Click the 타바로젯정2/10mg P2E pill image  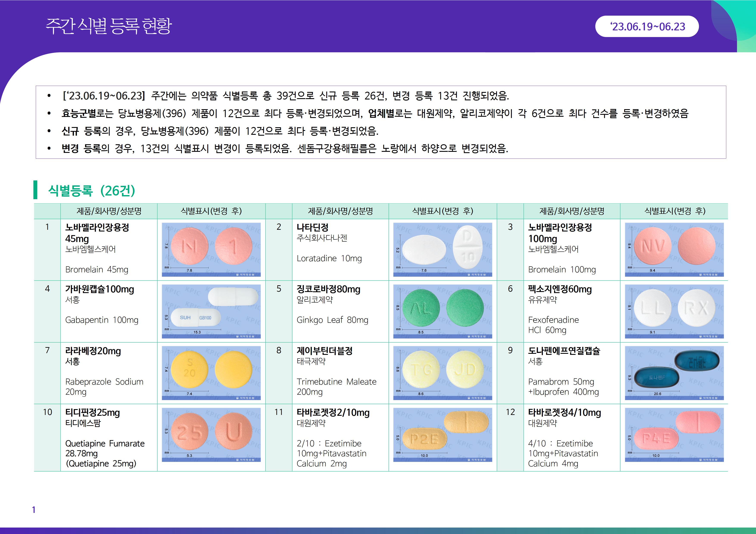pos(442,435)
